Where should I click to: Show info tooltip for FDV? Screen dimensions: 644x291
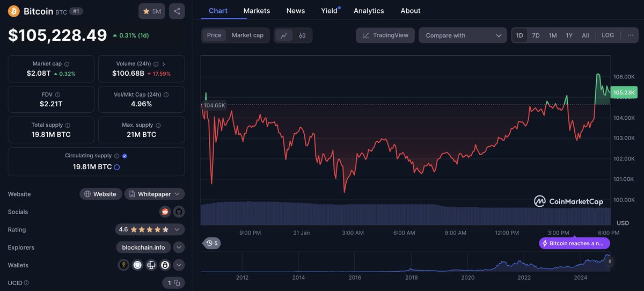(x=57, y=94)
